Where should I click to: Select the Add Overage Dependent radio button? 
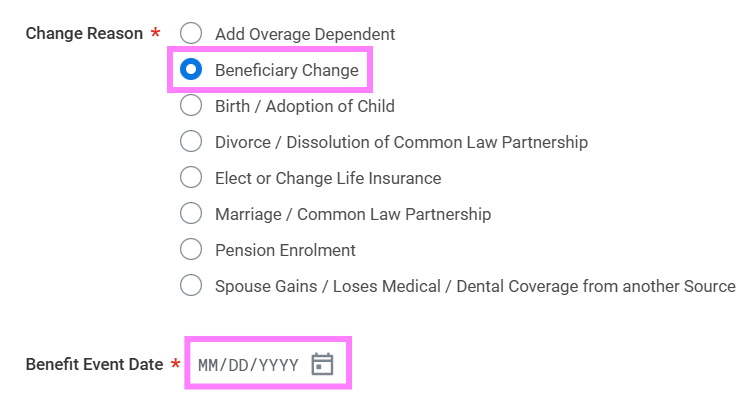(x=191, y=33)
